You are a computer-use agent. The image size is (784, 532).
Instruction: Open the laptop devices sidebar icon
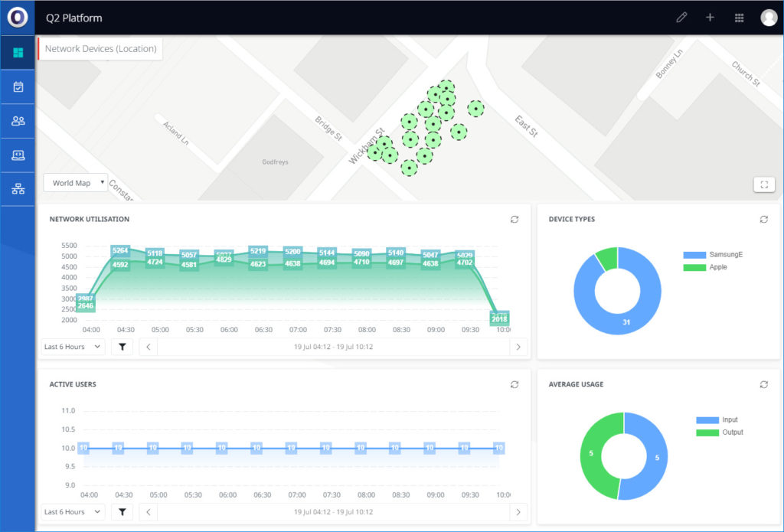pyautogui.click(x=18, y=155)
